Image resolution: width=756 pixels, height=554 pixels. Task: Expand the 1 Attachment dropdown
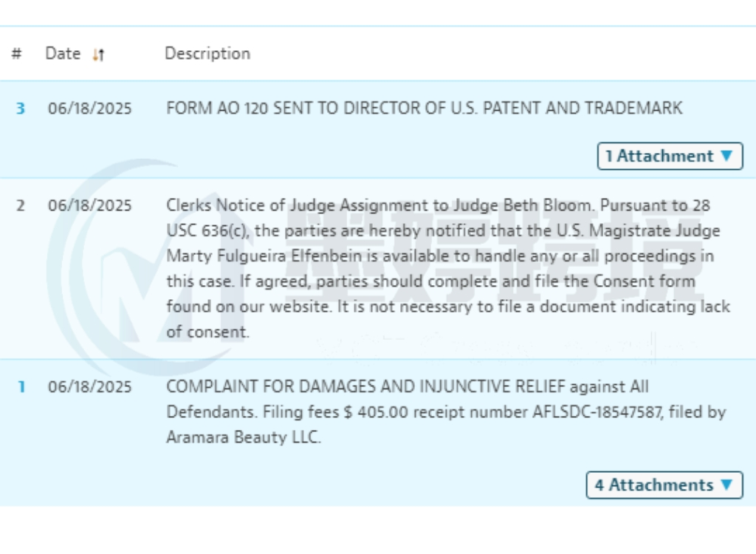click(669, 156)
